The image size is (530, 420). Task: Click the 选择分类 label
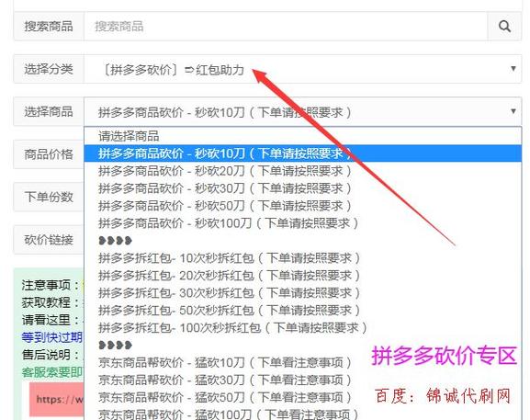[49, 69]
